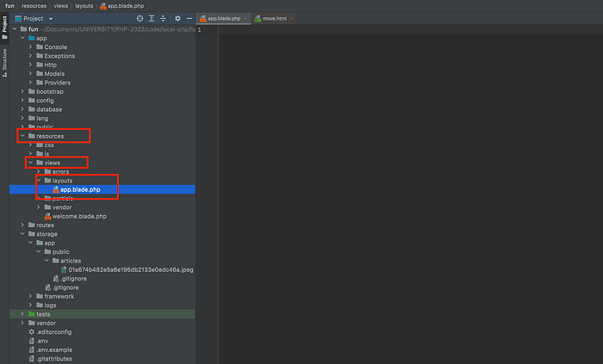The height and width of the screenshot is (364, 603).
Task: Select the tests folder row
Action: click(103, 314)
